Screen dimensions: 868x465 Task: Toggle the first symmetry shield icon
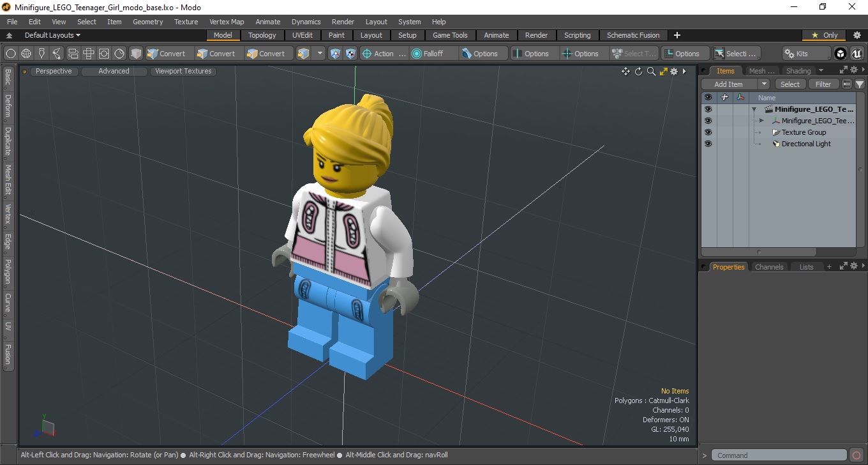pyautogui.click(x=336, y=54)
